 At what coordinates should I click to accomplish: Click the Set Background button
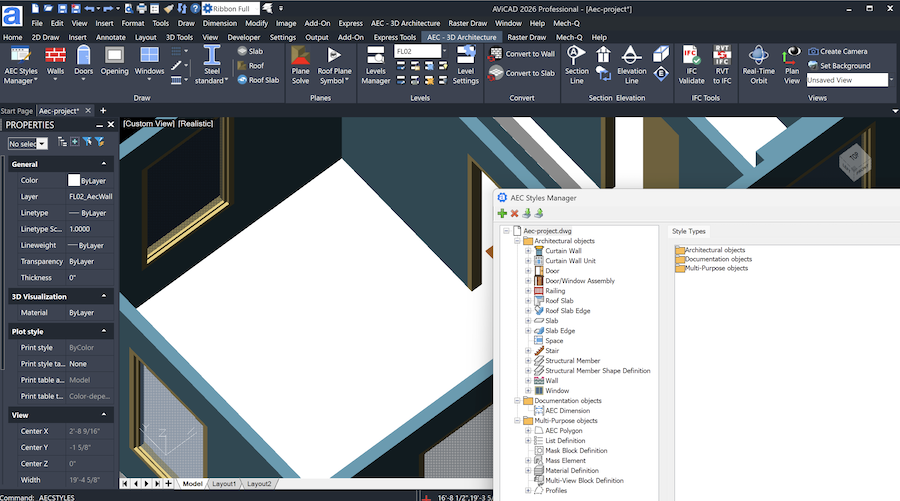(x=844, y=65)
